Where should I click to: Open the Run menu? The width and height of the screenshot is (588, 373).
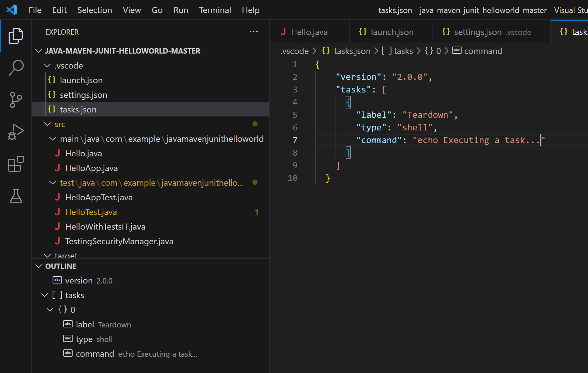tap(180, 10)
